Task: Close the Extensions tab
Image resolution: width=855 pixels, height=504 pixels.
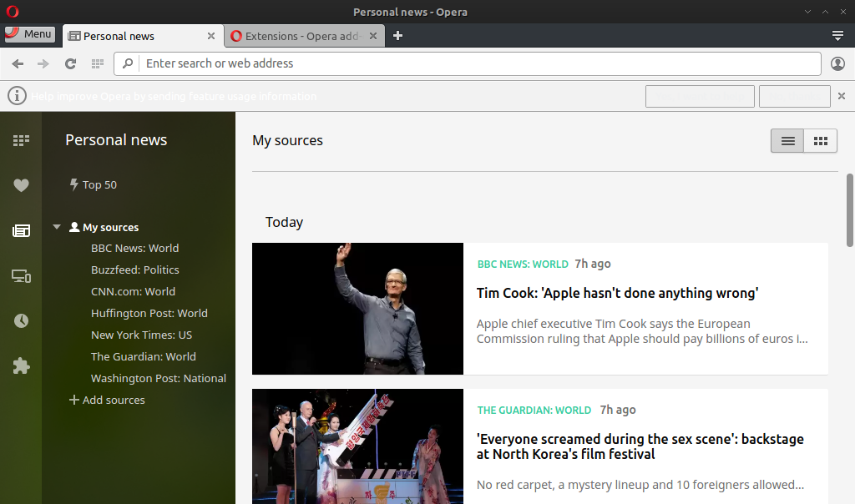Action: click(x=373, y=36)
